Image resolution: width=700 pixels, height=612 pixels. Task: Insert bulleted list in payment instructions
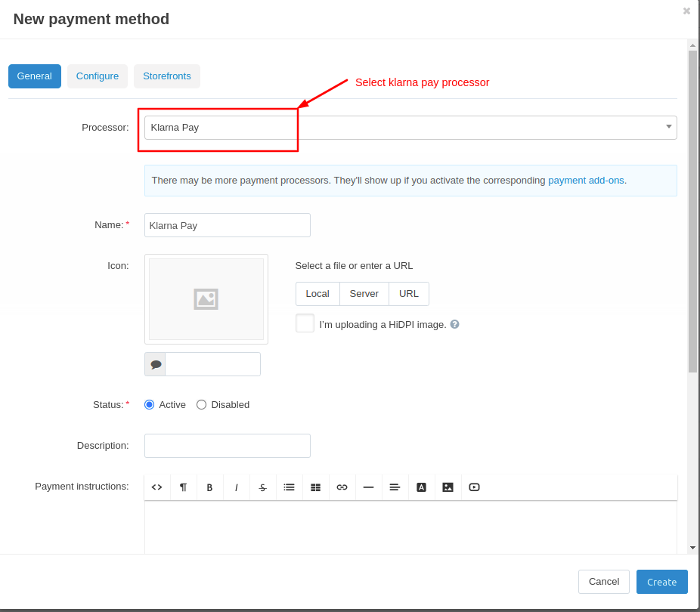289,487
